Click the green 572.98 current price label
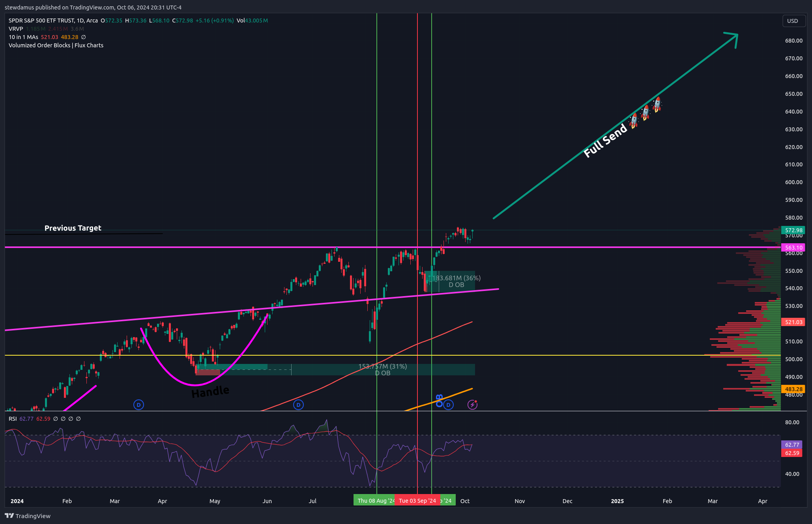 coord(793,230)
